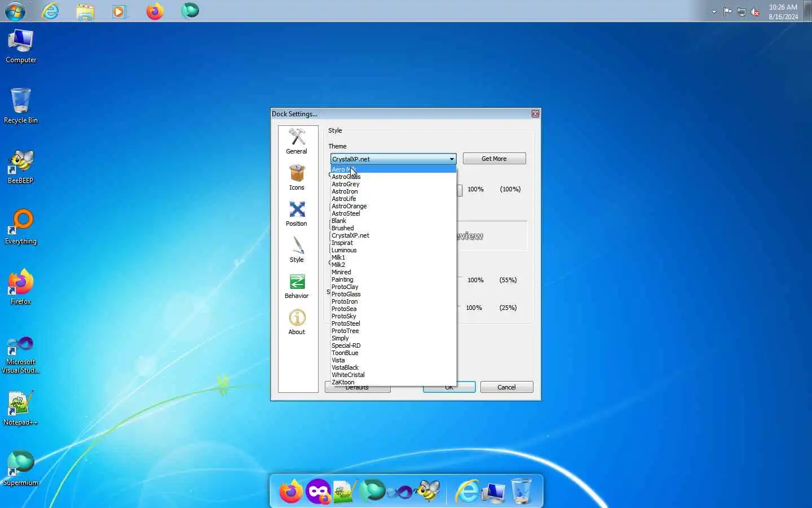
Task: Choose AstroGlass from theme list
Action: click(393, 177)
